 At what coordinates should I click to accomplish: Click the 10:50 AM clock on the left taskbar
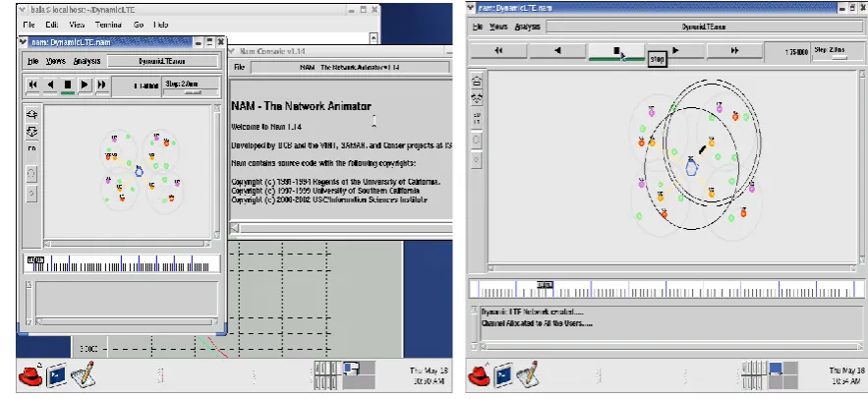tap(430, 375)
